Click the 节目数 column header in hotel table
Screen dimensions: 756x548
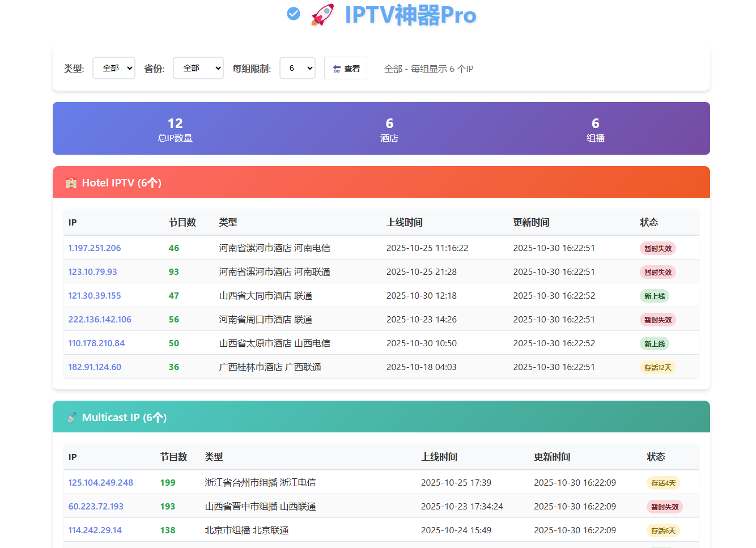(182, 223)
